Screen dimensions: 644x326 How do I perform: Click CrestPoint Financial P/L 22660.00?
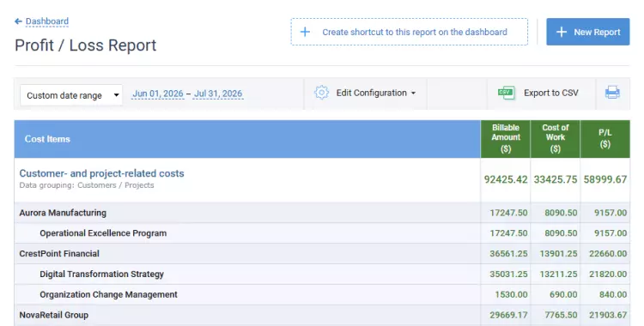608,254
